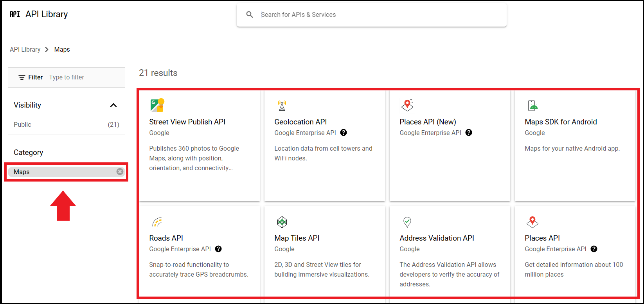
Task: Click the search magnifier icon
Action: tap(250, 14)
